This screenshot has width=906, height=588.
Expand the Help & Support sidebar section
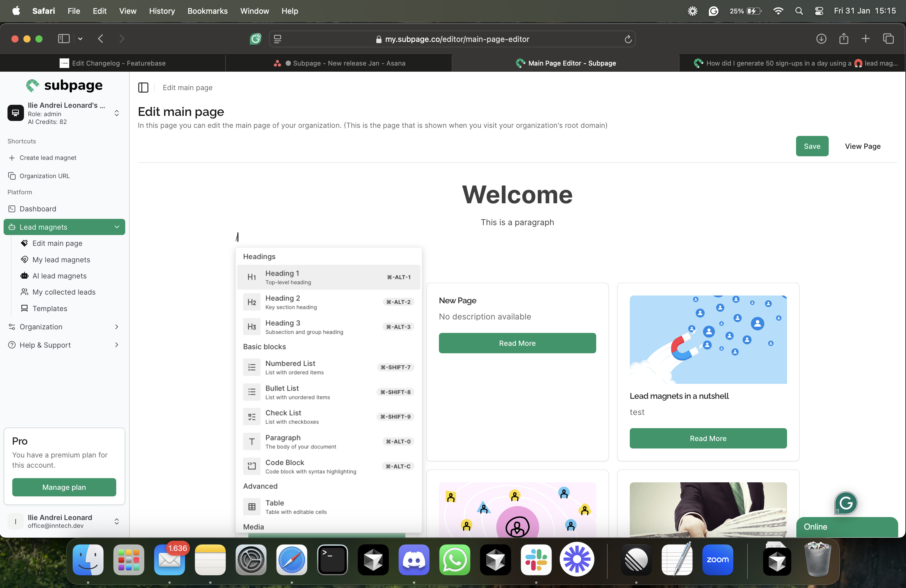pos(64,345)
